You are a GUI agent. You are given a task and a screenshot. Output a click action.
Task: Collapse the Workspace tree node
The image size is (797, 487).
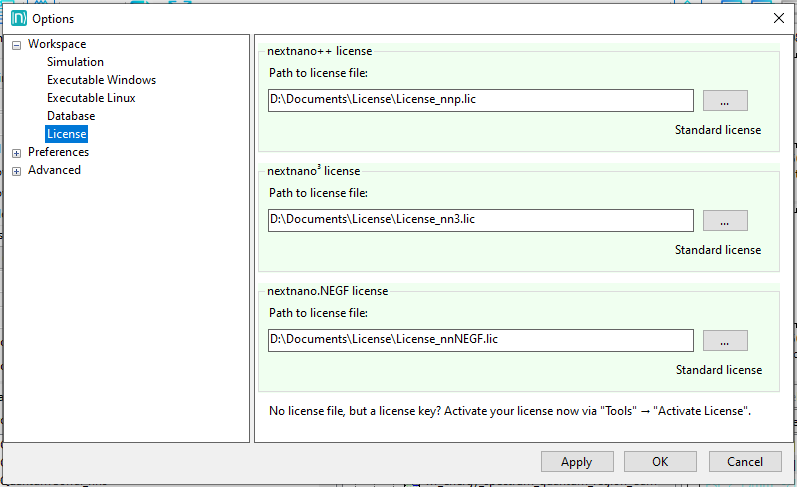(16, 45)
